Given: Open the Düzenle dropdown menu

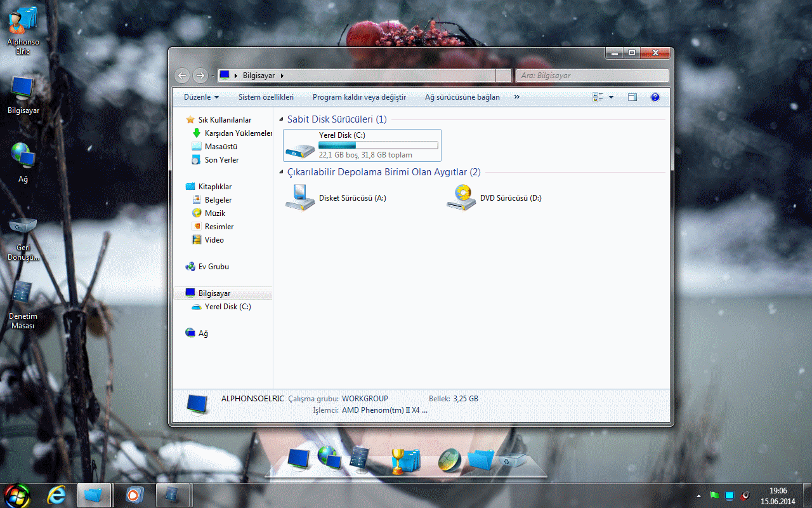Looking at the screenshot, I should 201,97.
